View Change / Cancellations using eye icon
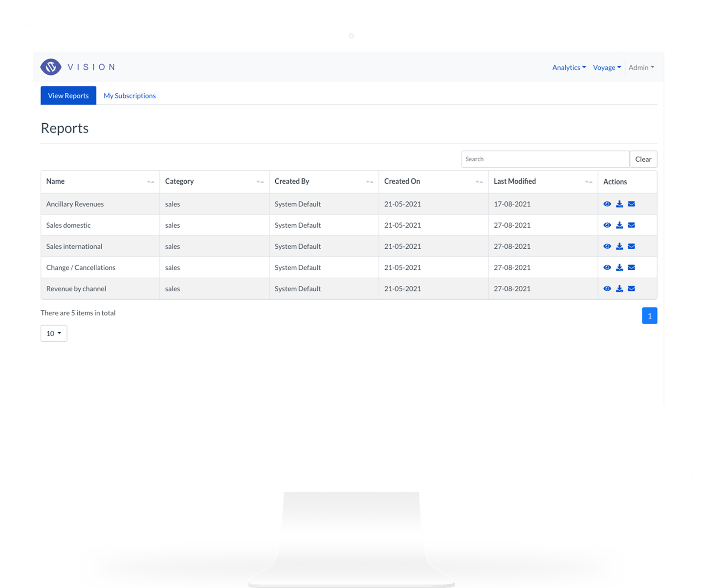This screenshot has height=588, width=704. [607, 267]
